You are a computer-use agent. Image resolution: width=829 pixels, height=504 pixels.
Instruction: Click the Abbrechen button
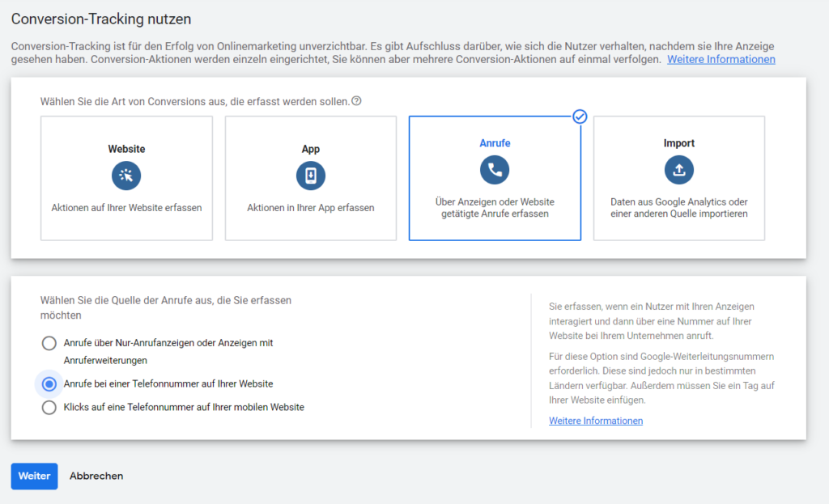click(x=96, y=476)
